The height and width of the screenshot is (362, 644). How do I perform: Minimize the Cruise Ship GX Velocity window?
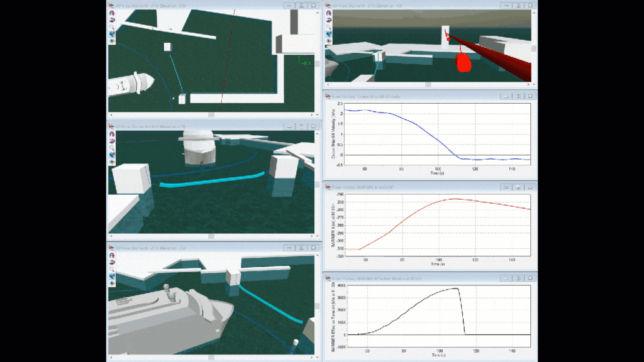coord(506,96)
